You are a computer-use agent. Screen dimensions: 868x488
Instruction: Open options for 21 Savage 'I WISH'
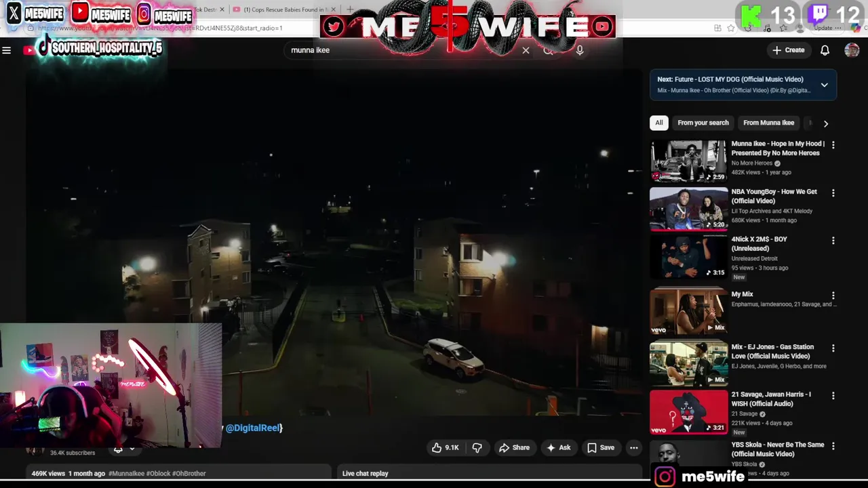point(833,396)
